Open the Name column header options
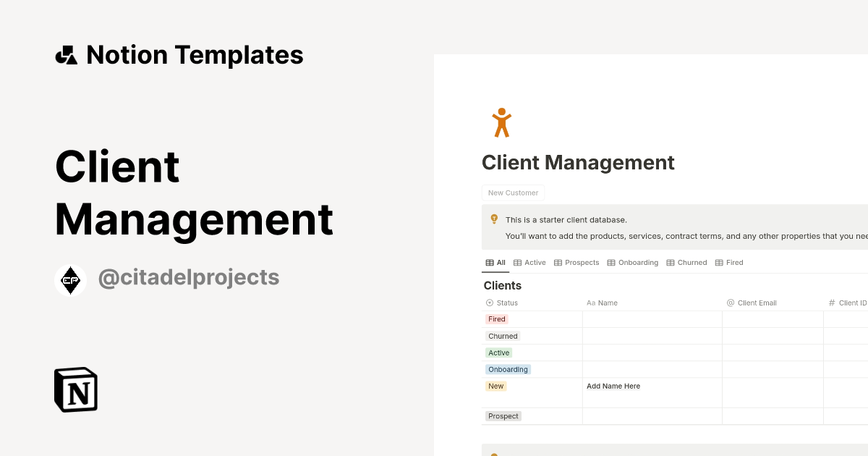 click(607, 303)
